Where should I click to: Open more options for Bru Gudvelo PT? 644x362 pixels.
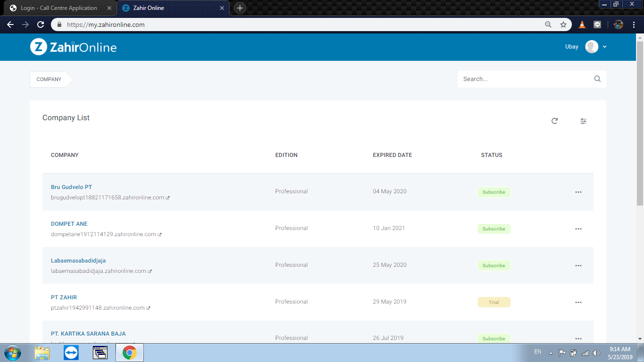click(x=578, y=192)
